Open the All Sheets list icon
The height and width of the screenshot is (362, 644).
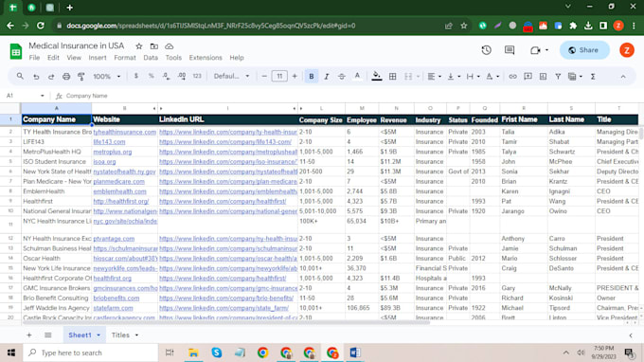(48, 335)
